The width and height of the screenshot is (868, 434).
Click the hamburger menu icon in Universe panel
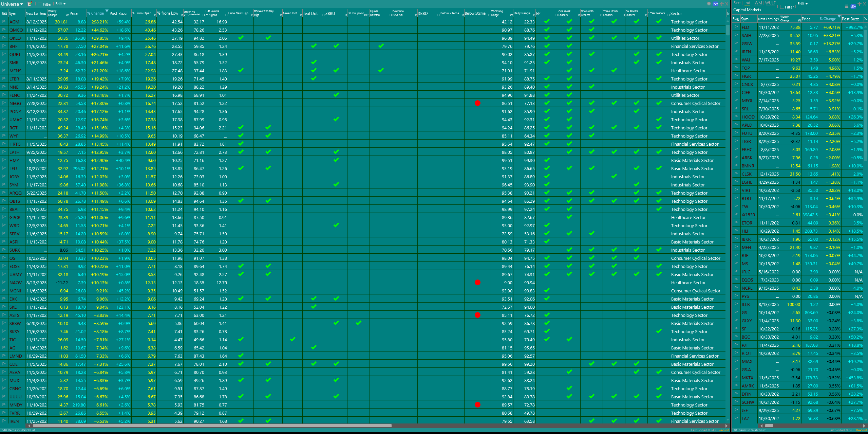[x=709, y=4]
